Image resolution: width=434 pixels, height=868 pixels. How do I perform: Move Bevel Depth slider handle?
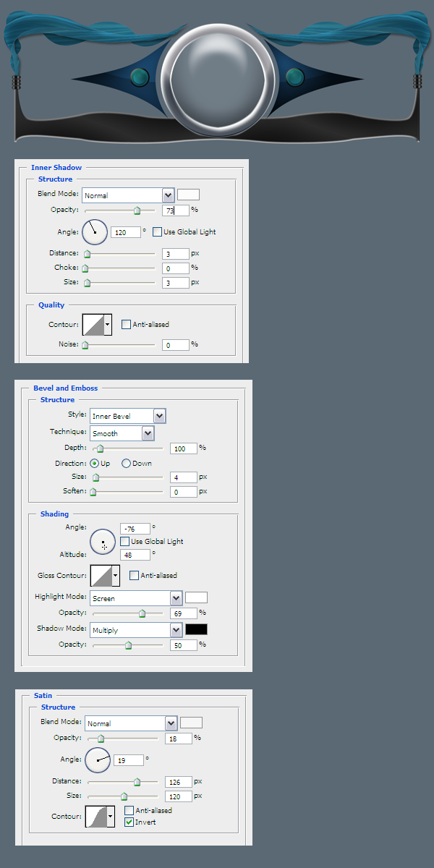101,449
